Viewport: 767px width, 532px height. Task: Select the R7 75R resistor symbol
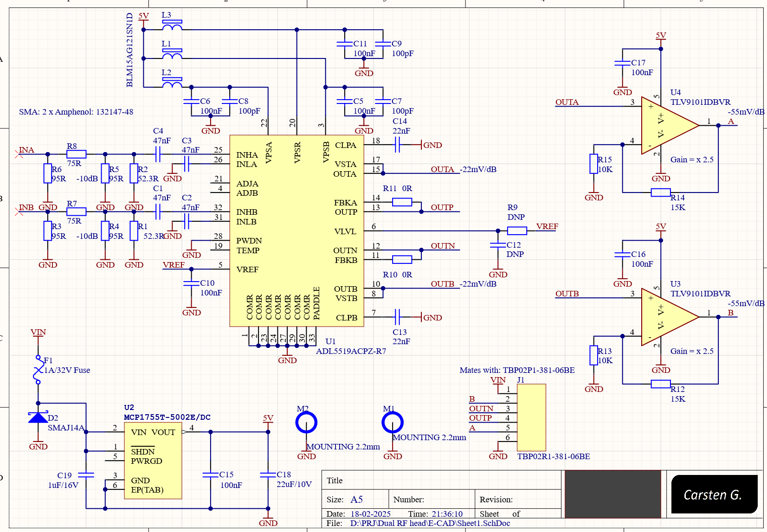(x=77, y=212)
